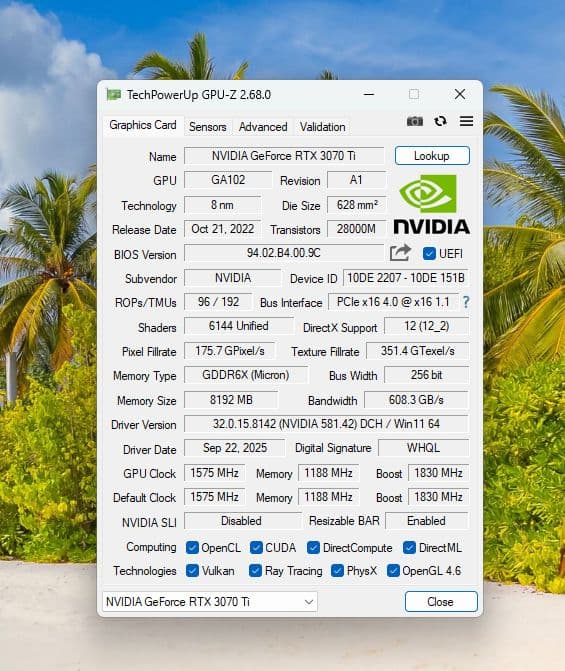Click Default Clock value 1575 MHz
565x671 pixels.
[x=215, y=497]
